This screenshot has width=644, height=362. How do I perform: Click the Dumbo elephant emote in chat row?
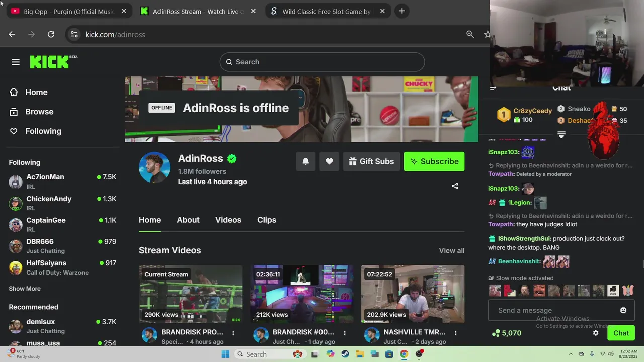[628, 291]
